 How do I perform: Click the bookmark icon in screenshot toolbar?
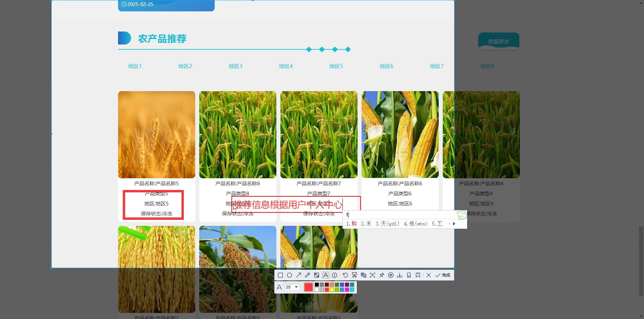(x=418, y=275)
